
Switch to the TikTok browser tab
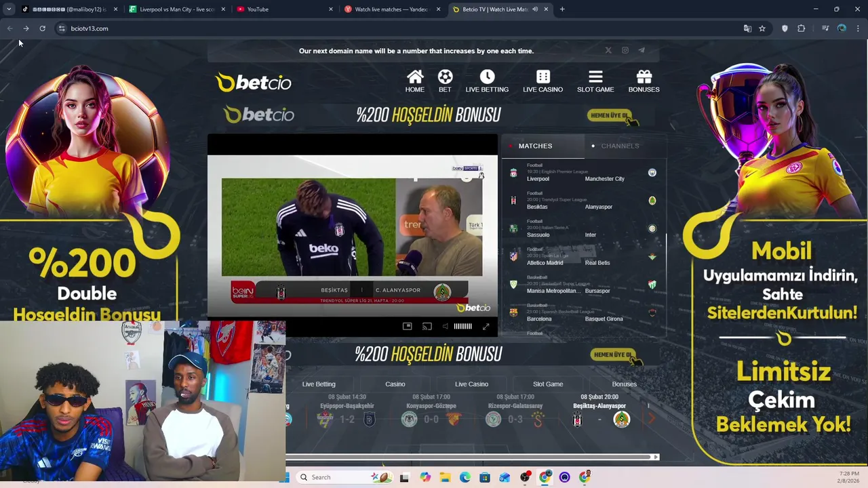pyautogui.click(x=68, y=9)
